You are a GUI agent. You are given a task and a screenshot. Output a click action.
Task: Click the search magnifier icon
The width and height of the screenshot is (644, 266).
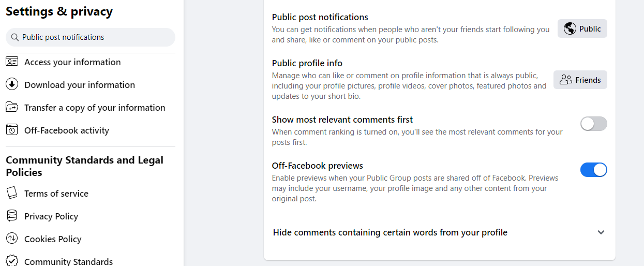click(x=14, y=37)
